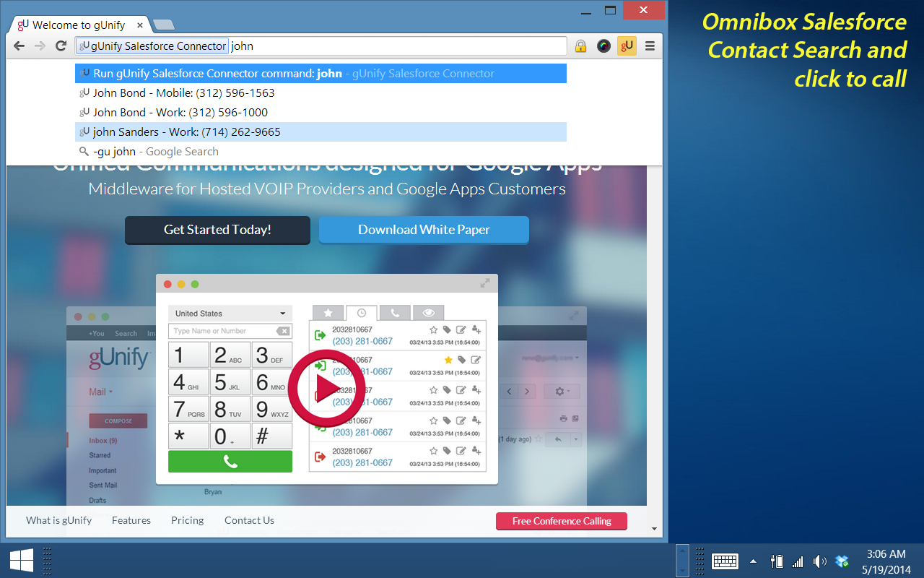Click expand arrows icon on dialer window
924x578 pixels.
pos(485,283)
